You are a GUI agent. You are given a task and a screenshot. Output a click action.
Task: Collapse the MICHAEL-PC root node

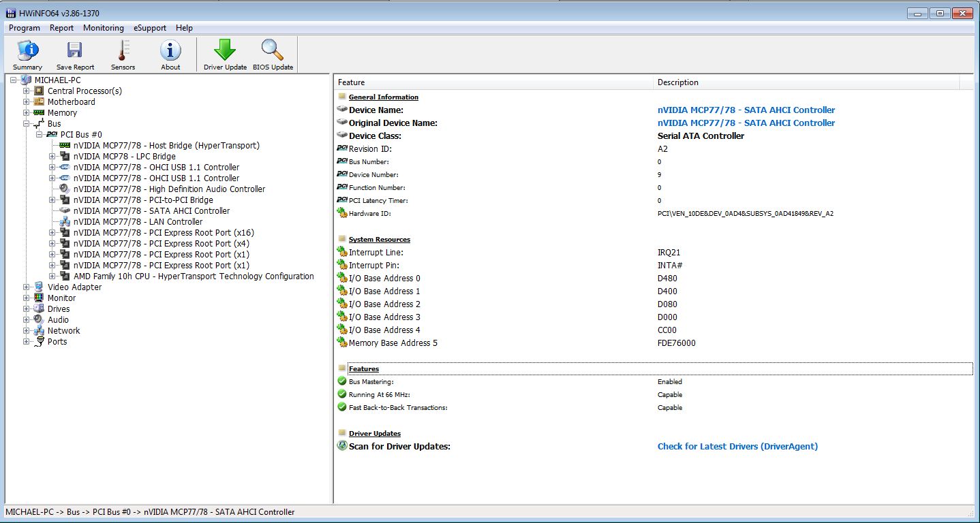14,80
